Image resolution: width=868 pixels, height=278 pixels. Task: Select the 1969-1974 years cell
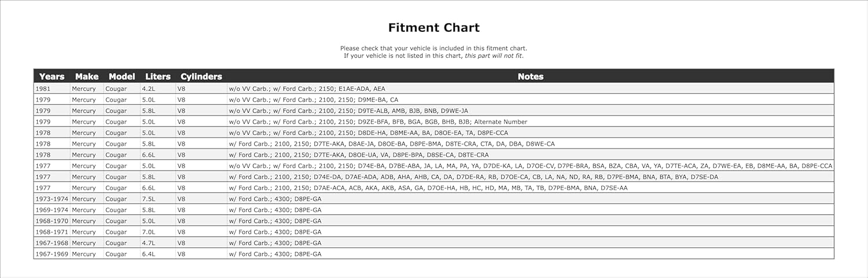[52, 210]
